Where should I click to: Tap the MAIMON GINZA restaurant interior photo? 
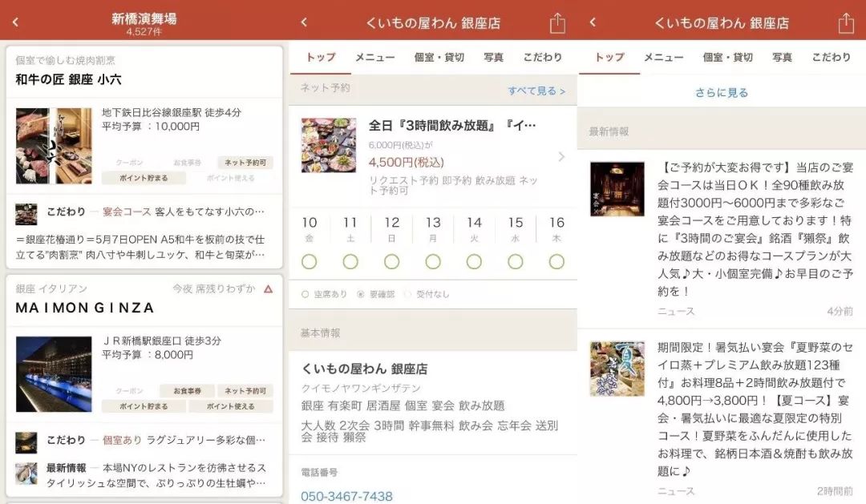coord(54,374)
